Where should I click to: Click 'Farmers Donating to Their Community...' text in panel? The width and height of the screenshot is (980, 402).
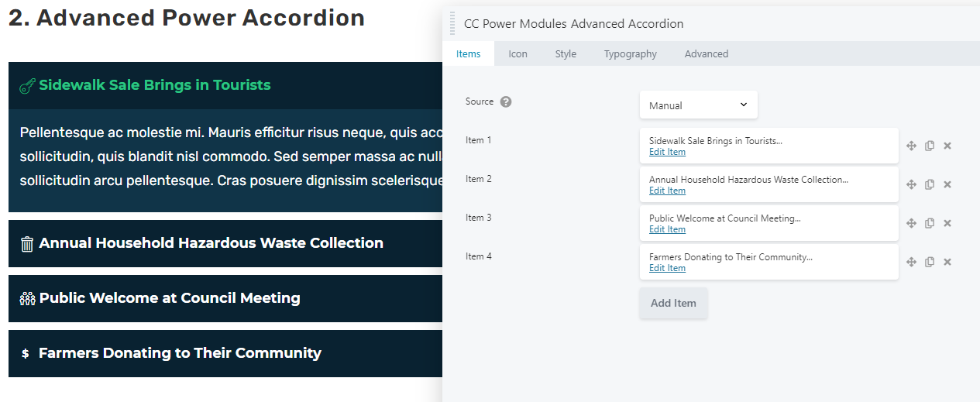(x=731, y=257)
